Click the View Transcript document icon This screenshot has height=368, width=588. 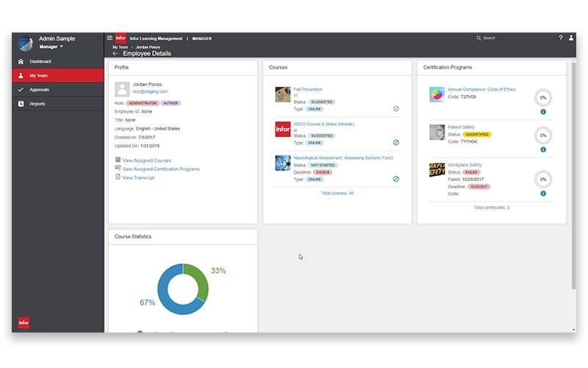pyautogui.click(x=118, y=177)
